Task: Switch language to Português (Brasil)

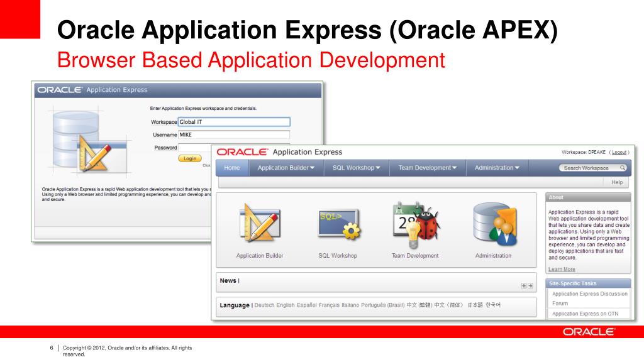Action: pos(383,305)
